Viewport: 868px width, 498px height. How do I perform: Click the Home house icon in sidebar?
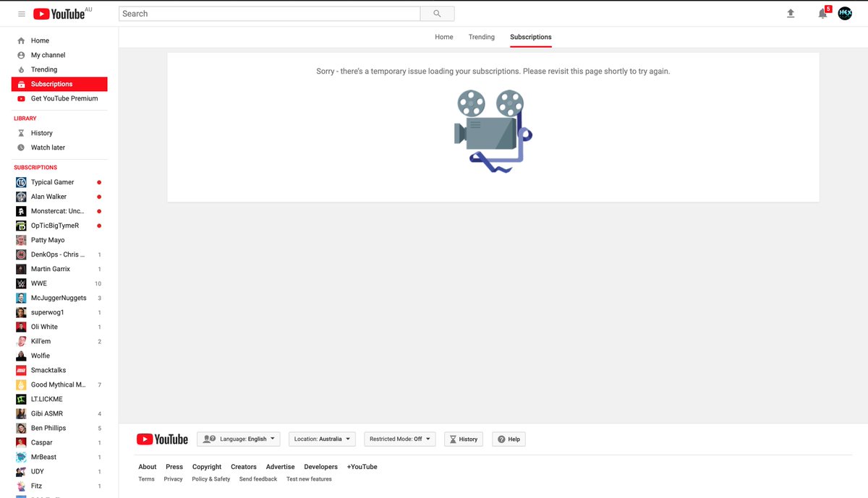(21, 40)
